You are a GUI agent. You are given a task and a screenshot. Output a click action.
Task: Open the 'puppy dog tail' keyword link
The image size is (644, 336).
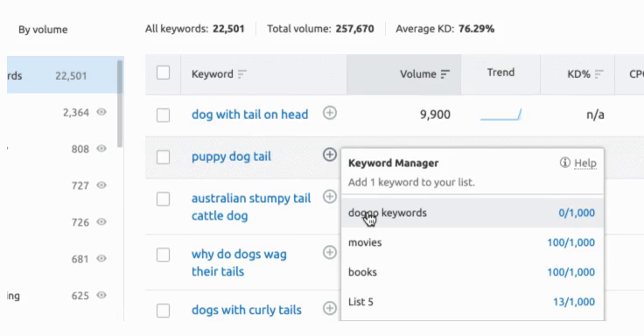[231, 157]
